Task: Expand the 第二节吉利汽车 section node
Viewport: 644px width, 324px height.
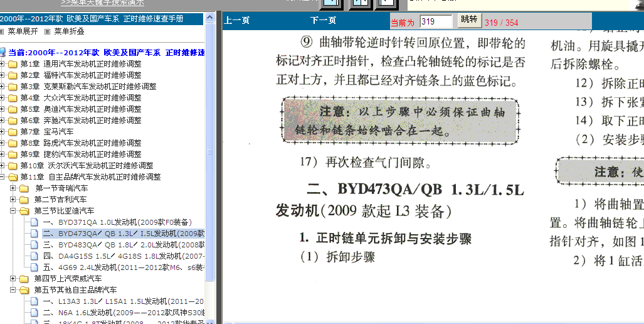Action: 13,200
